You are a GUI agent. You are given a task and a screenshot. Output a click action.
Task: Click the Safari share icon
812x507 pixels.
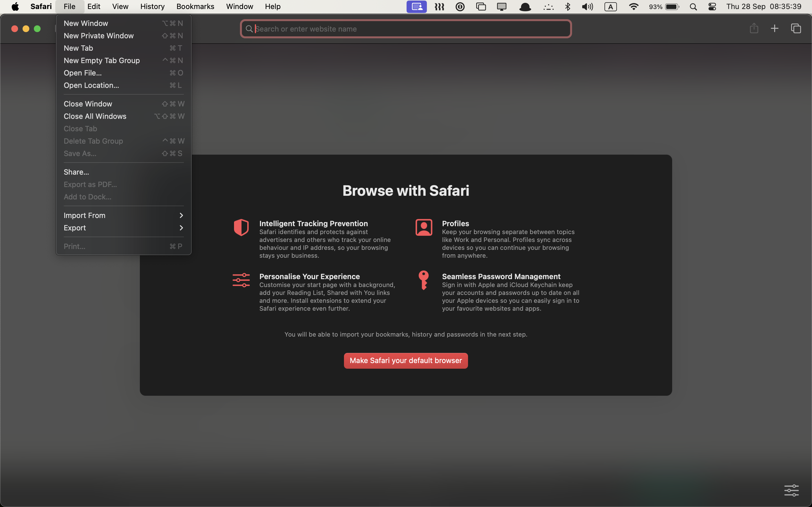[754, 29]
